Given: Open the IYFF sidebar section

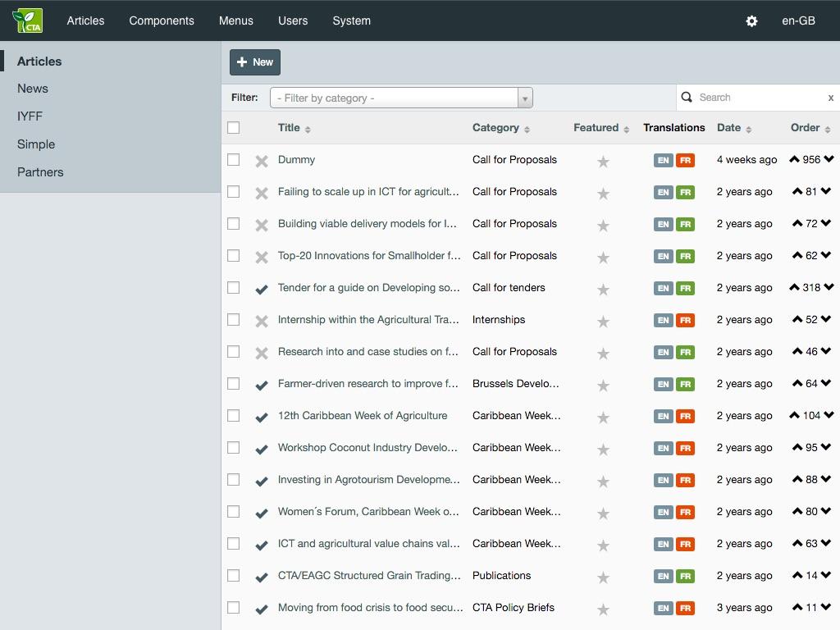Looking at the screenshot, I should tap(30, 116).
